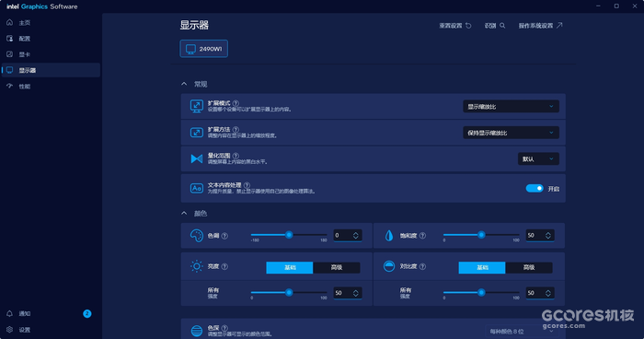Screen dimensions: 644x339
Task: Click the 色调 hue slider handle
Action: point(289,235)
